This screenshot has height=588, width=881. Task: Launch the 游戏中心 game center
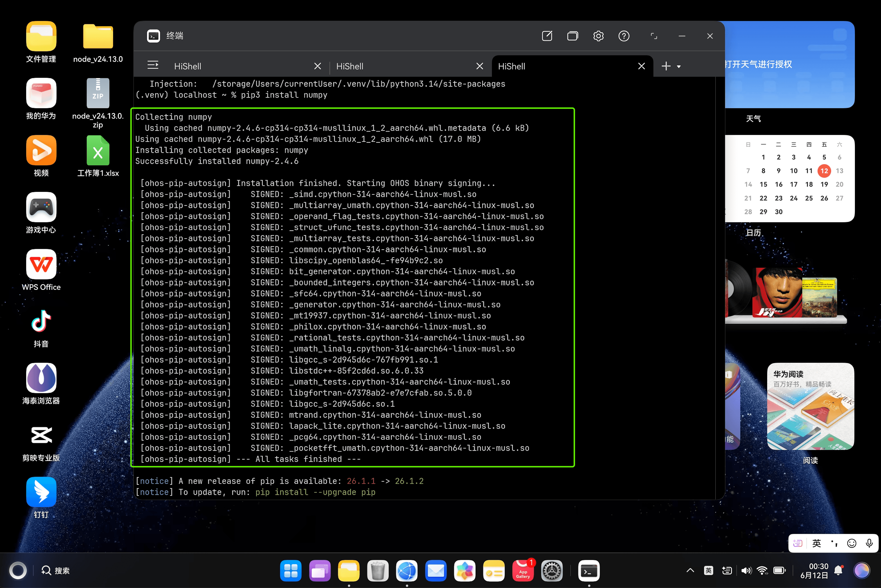point(41,207)
